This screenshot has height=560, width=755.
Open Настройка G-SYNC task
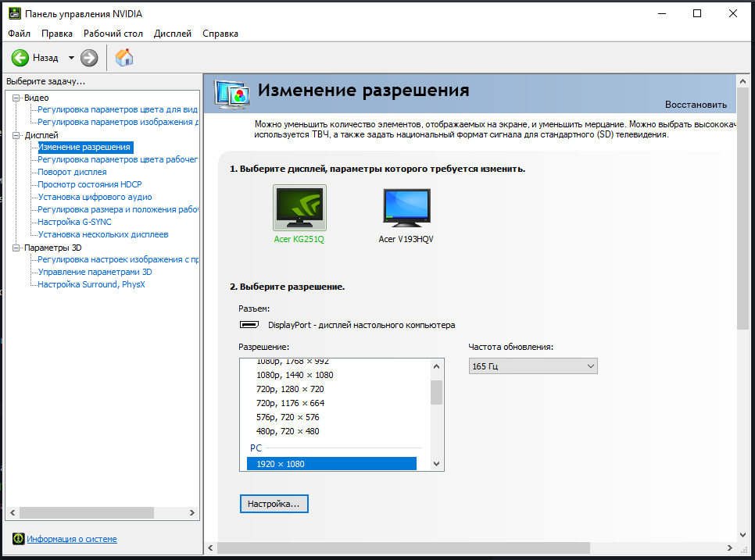(x=74, y=223)
